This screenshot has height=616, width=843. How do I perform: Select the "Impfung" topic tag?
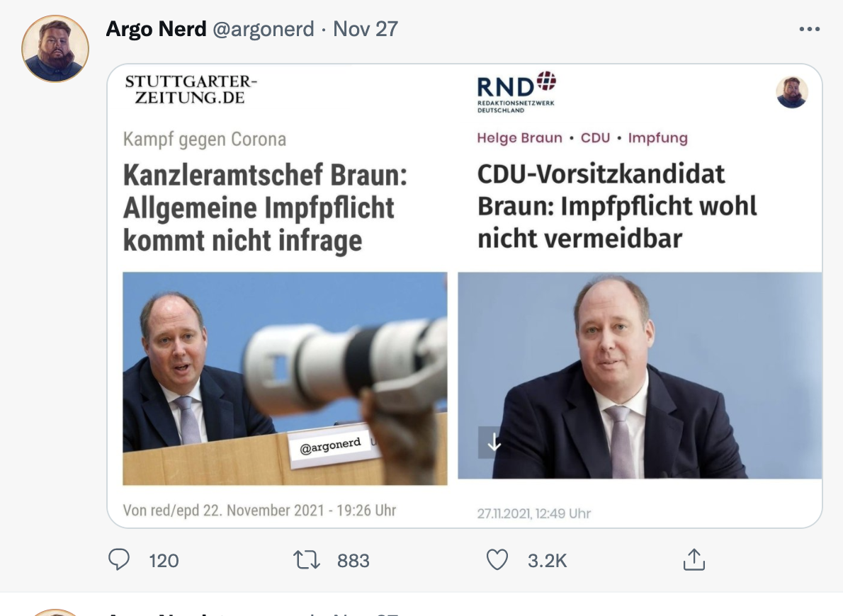coord(658,138)
